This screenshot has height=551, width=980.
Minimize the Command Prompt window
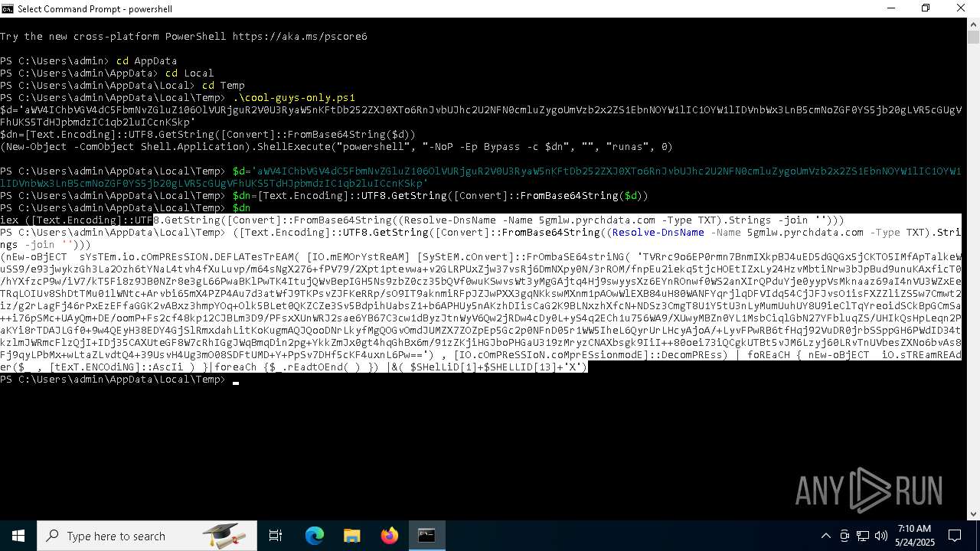(x=890, y=8)
